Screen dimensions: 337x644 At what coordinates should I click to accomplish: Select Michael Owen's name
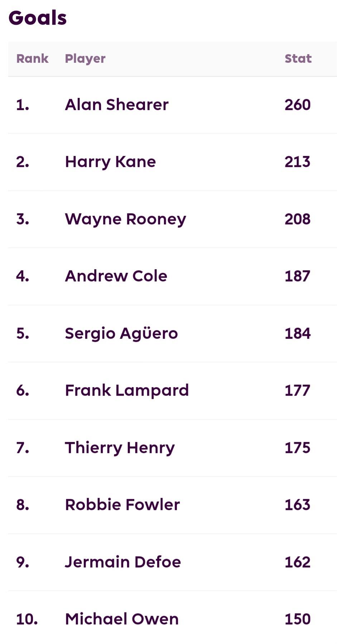[121, 619]
